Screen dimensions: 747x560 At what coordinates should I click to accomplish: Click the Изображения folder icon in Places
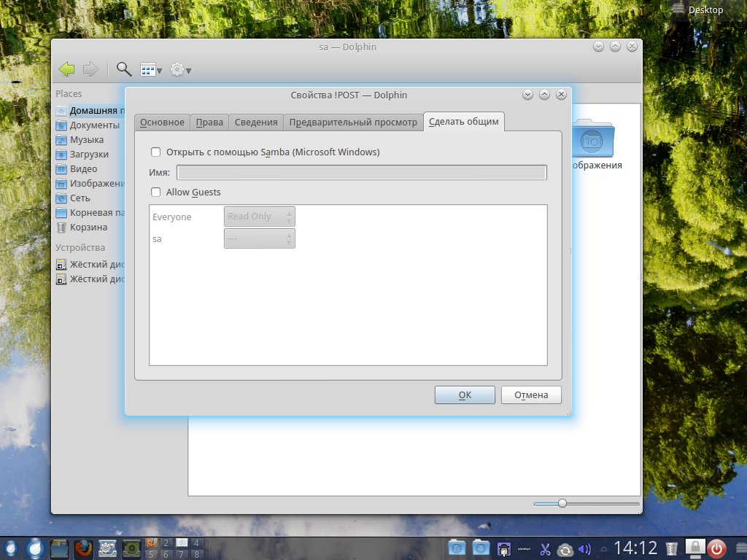[61, 184]
